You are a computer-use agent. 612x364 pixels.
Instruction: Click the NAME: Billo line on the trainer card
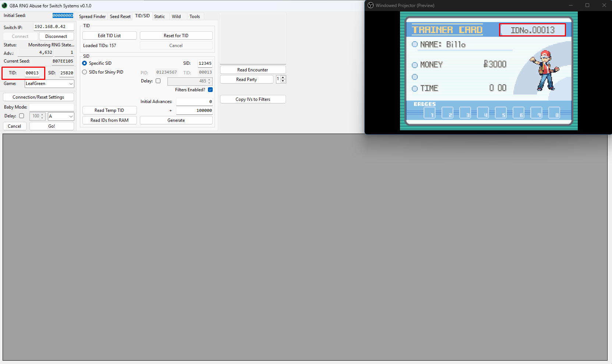click(443, 45)
